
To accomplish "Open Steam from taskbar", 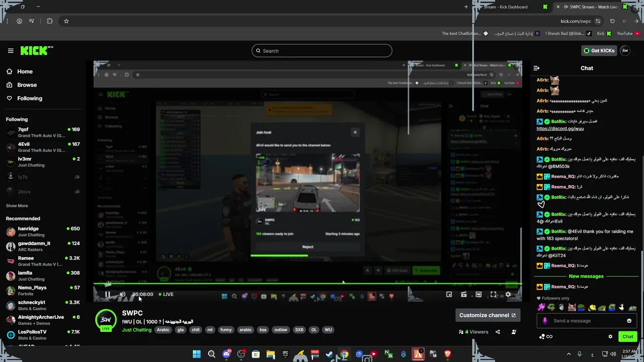I will pyautogui.click(x=329, y=354).
